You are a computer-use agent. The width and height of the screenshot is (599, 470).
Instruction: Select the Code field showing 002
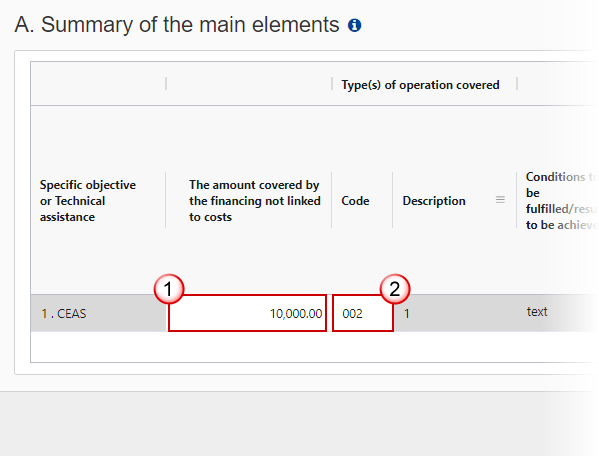tap(363, 313)
